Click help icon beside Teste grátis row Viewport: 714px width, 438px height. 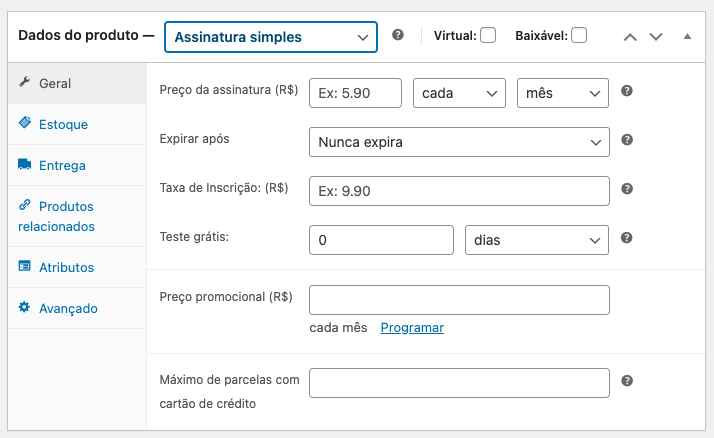[x=627, y=238]
